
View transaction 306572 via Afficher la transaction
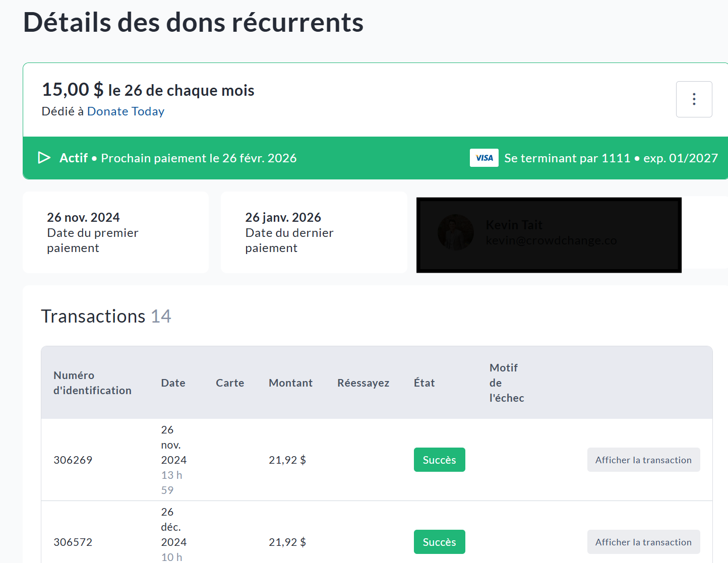pyautogui.click(x=643, y=542)
